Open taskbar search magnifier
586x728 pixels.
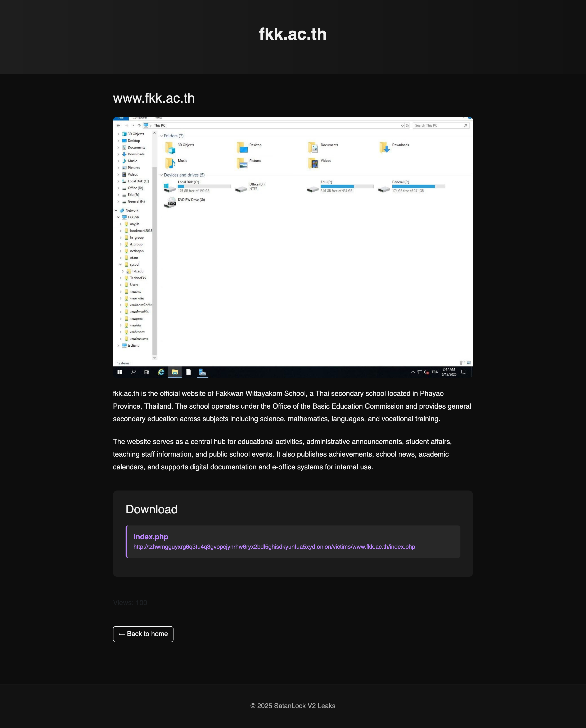[133, 372]
